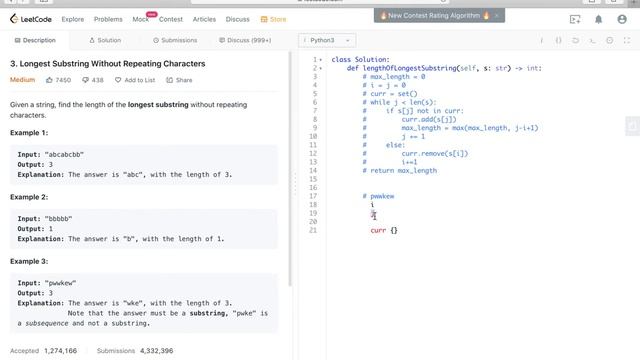Click line number 15 in the gutter
640x360 pixels.
[x=313, y=179]
